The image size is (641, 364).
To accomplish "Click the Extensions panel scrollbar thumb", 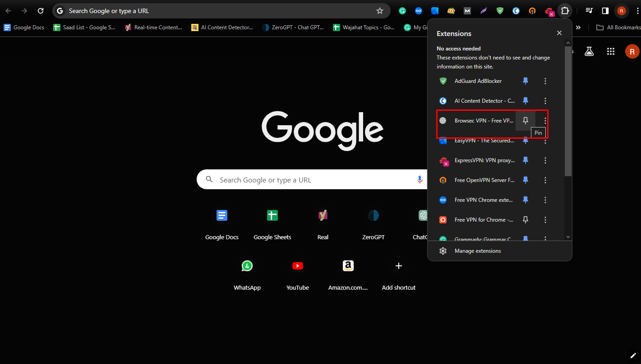I will tap(568, 110).
